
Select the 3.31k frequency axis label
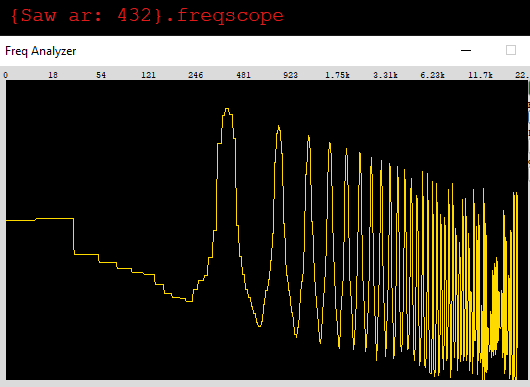[385, 75]
